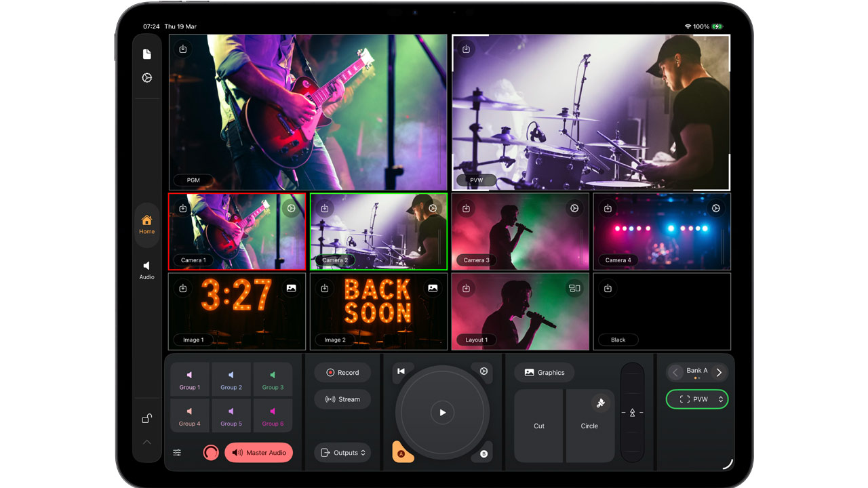Toggle the Group 3 audio mute

click(x=273, y=379)
